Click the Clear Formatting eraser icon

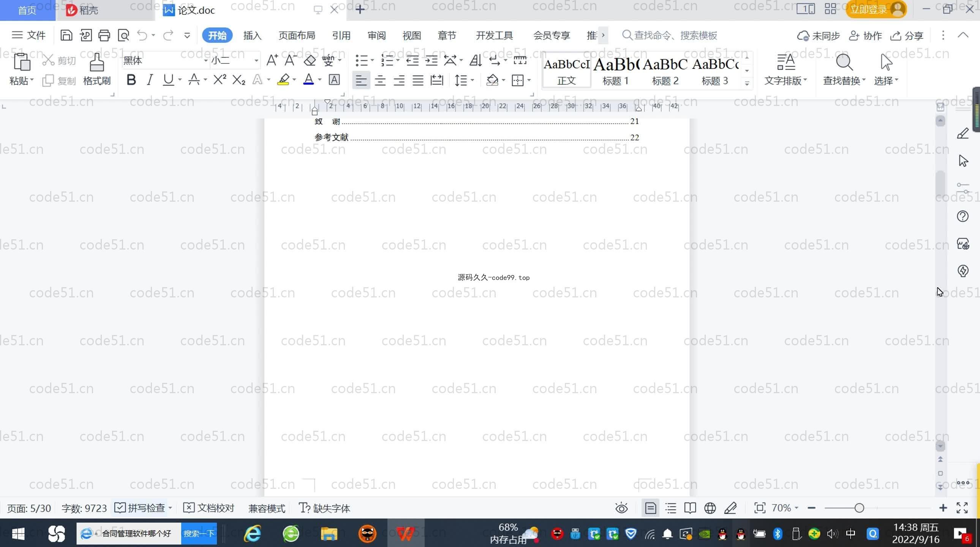coord(310,60)
